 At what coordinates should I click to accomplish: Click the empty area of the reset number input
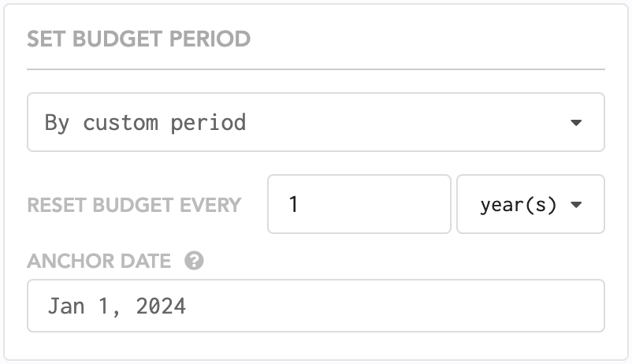pos(375,204)
